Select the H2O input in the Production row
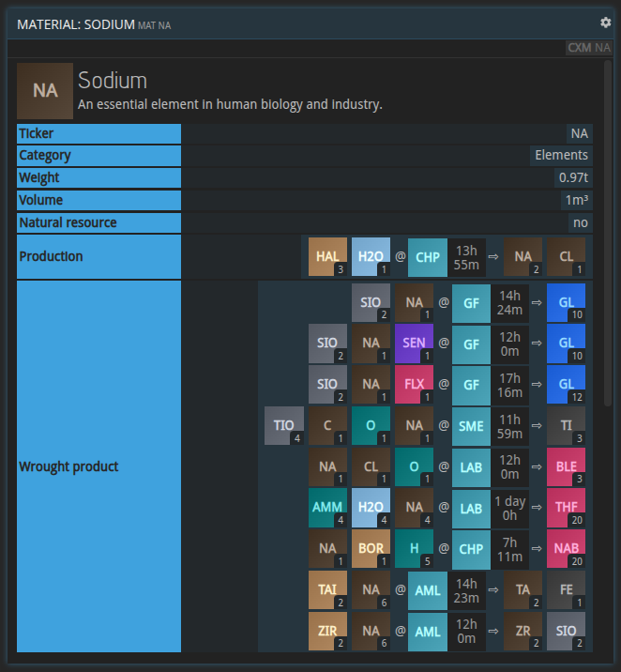The image size is (621, 672). (x=371, y=257)
